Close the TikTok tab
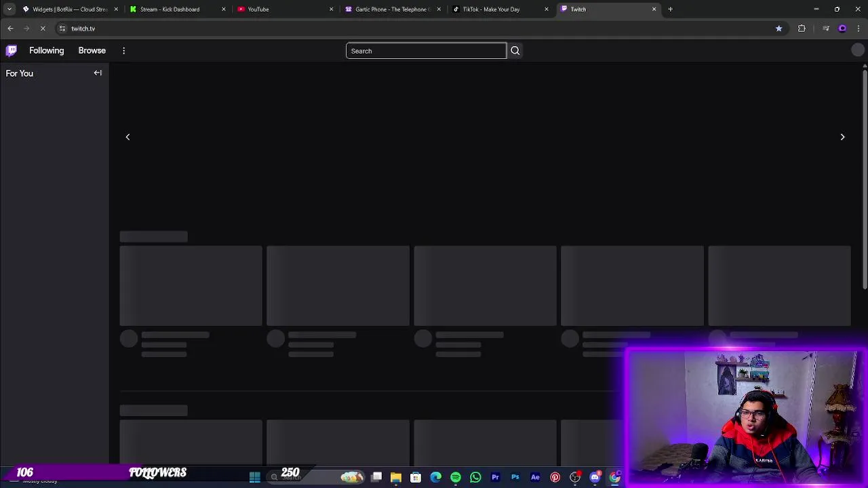 click(547, 9)
